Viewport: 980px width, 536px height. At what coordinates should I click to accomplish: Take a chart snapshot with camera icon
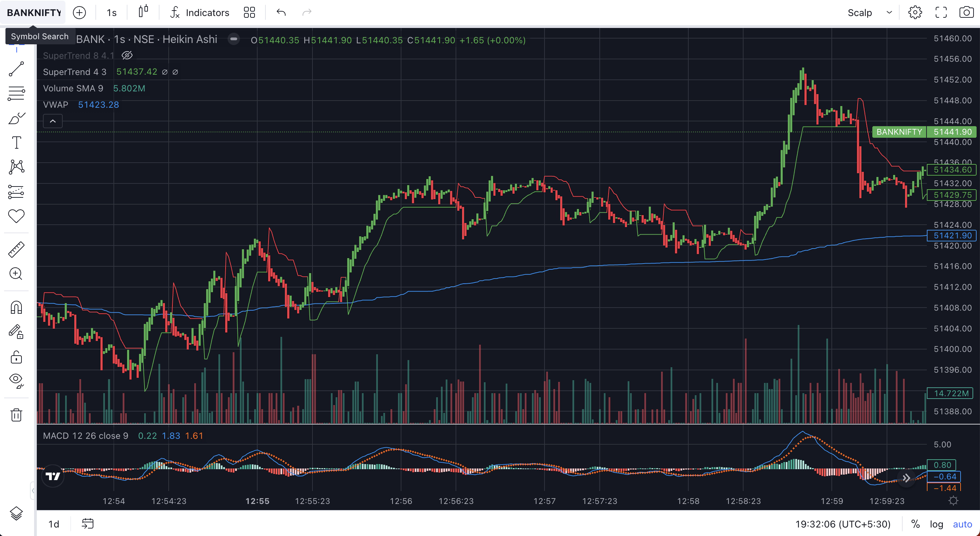[966, 13]
